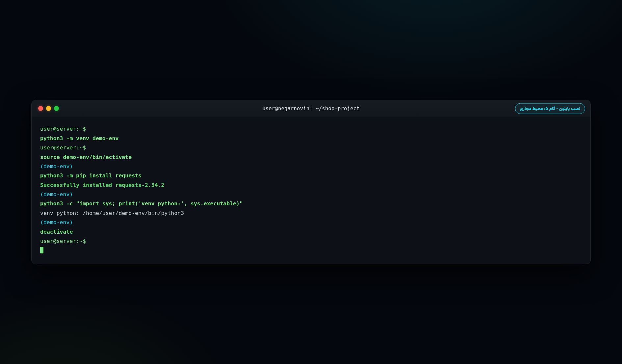Select the "python3 -m pip install requests" line
This screenshot has width=622, height=364.
(91, 176)
